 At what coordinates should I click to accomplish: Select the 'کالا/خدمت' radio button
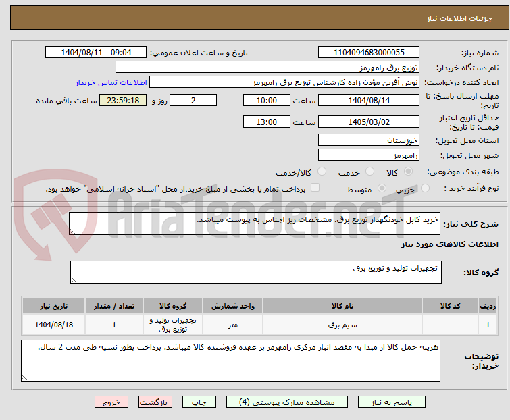coord(322,172)
